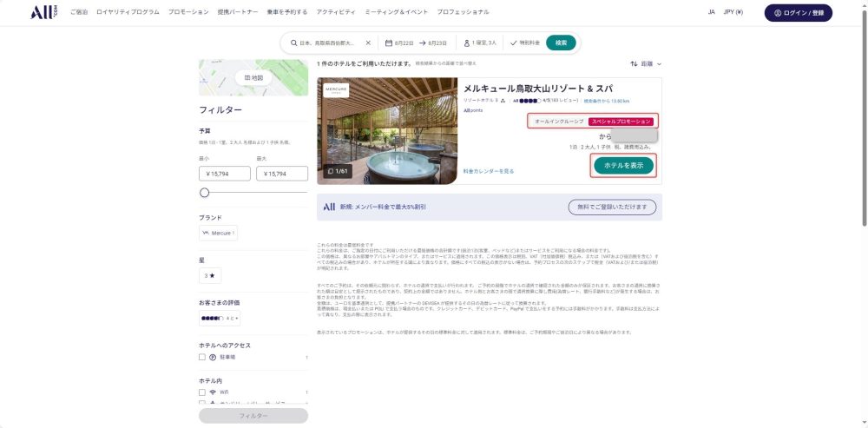The image size is (868, 428).
Task: Click the page vertical scrollbar
Action: (865, 116)
